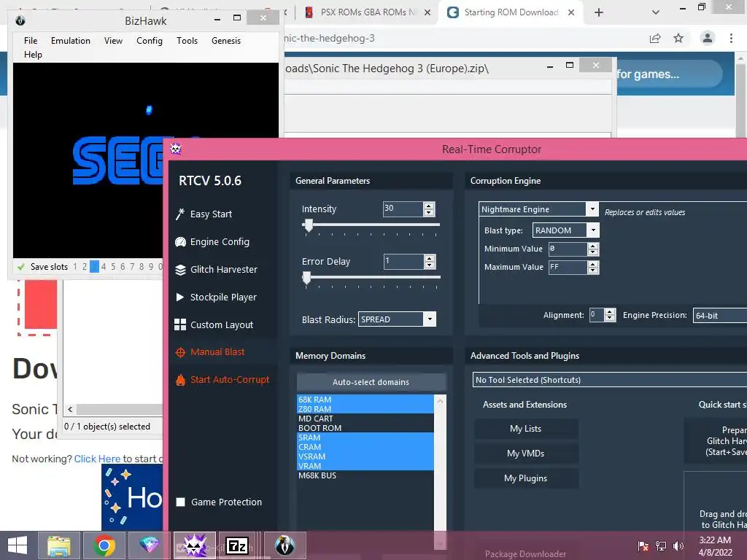Close PSX ROMs GBA ROMs tab
The image size is (747, 560).
pos(427,12)
